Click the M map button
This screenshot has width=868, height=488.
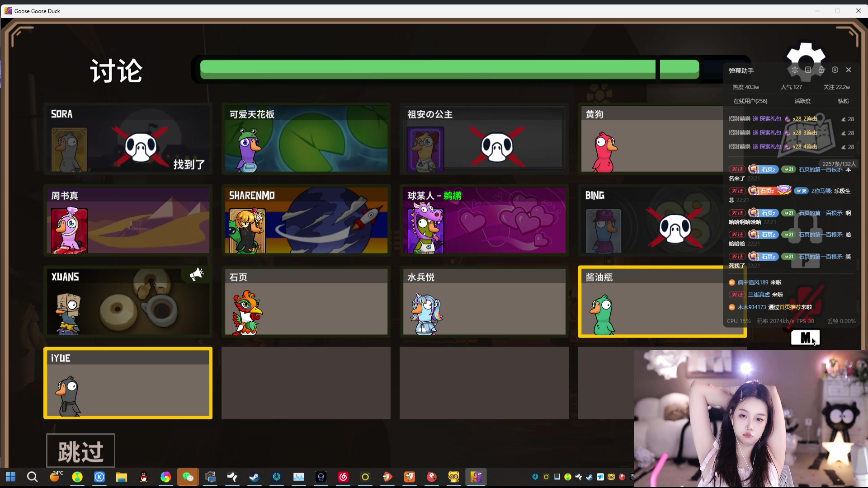click(x=805, y=338)
